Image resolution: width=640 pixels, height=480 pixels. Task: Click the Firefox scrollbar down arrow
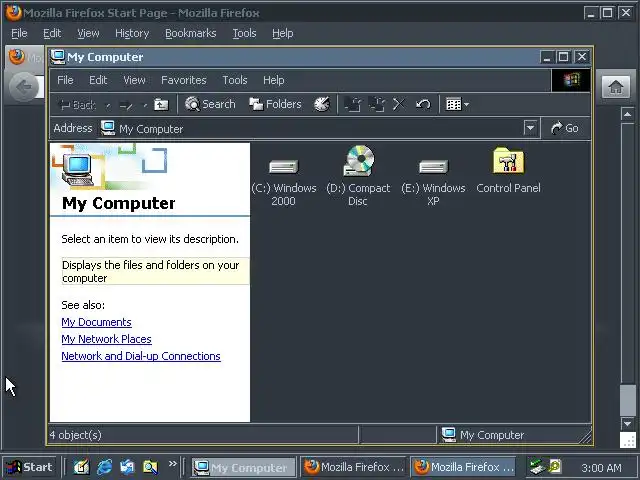[x=627, y=423]
